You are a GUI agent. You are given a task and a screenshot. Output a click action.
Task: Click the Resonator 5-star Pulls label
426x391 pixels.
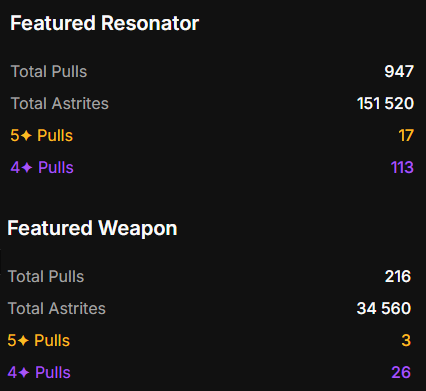pos(42,136)
